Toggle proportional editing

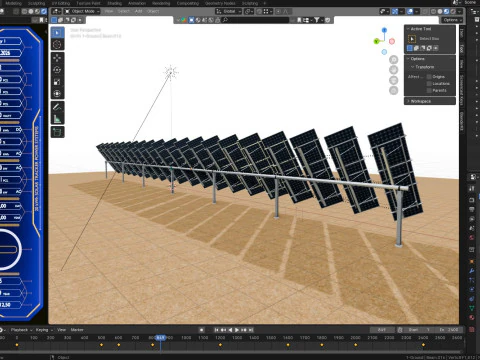point(278,11)
